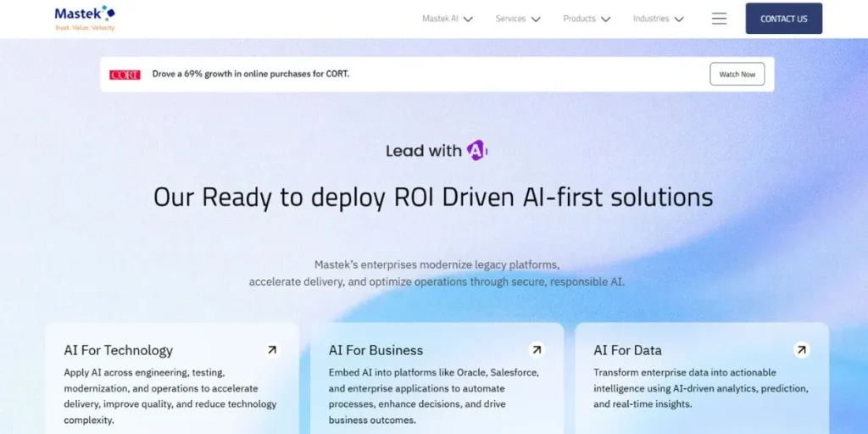Image resolution: width=868 pixels, height=434 pixels.
Task: Open the AI For Data card title
Action: pyautogui.click(x=627, y=350)
